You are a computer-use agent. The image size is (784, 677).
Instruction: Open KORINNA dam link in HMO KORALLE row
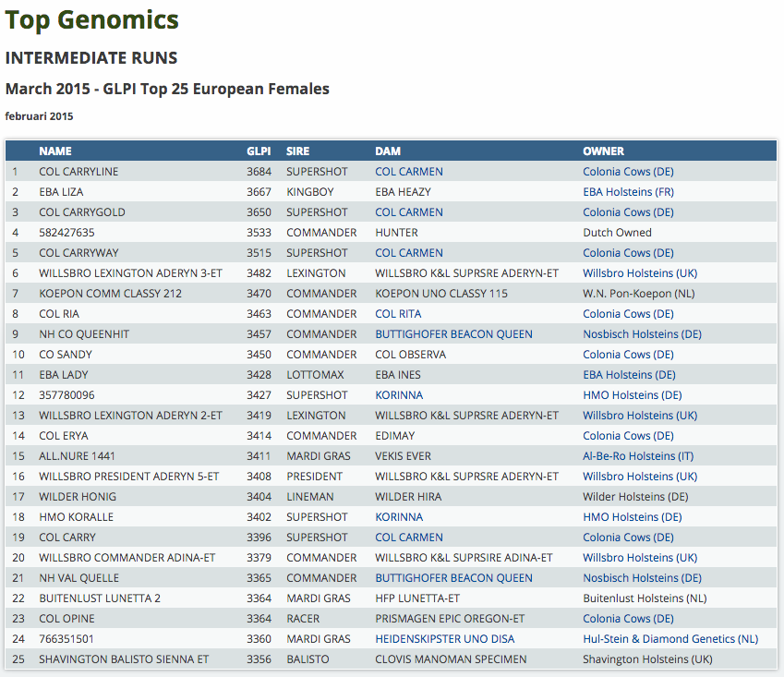399,517
